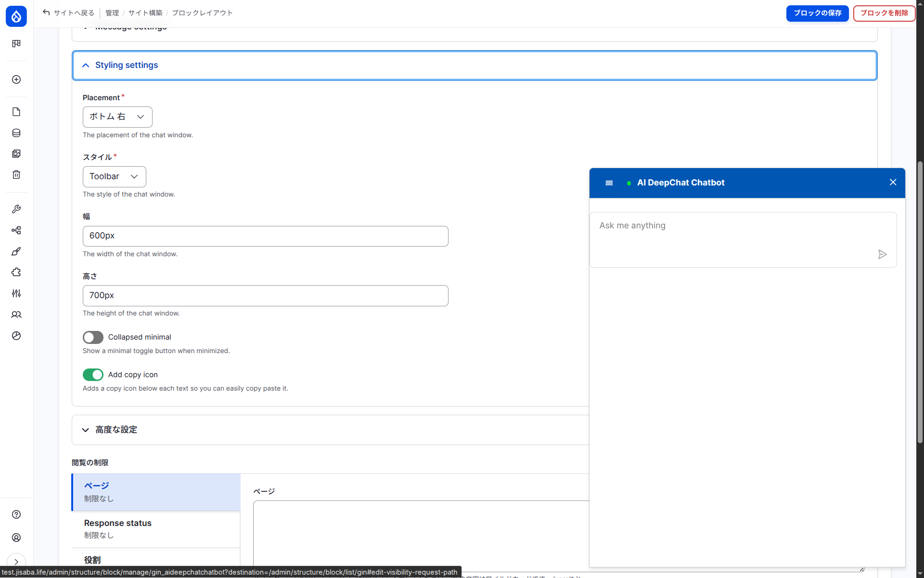Collapse the Styling settings section

coord(127,65)
